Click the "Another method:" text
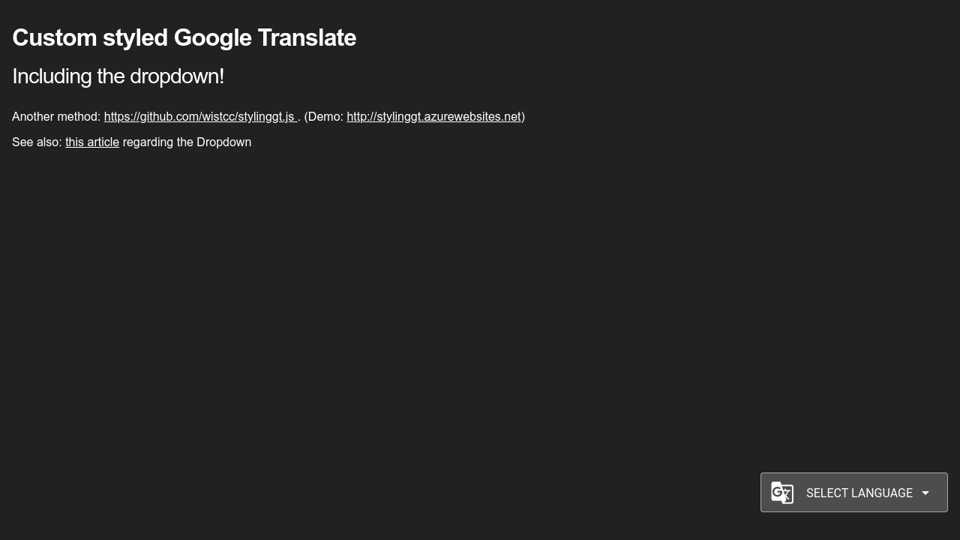The width and height of the screenshot is (960, 540). [56, 117]
